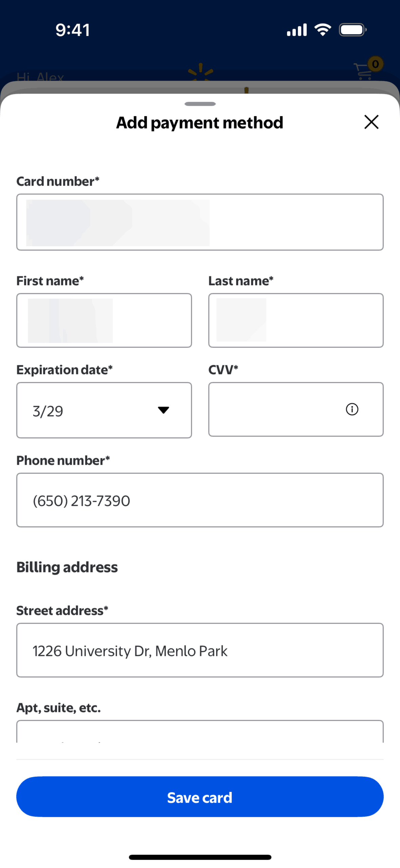Edit the Street address field
The image size is (400, 868).
(x=200, y=650)
